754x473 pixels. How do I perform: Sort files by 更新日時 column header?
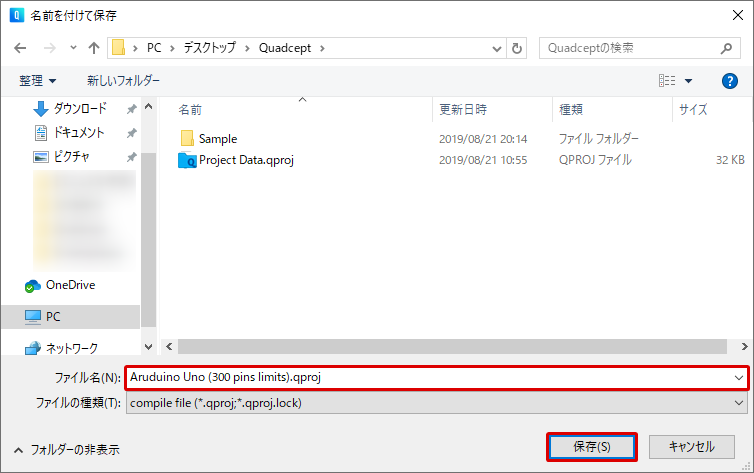tap(461, 110)
